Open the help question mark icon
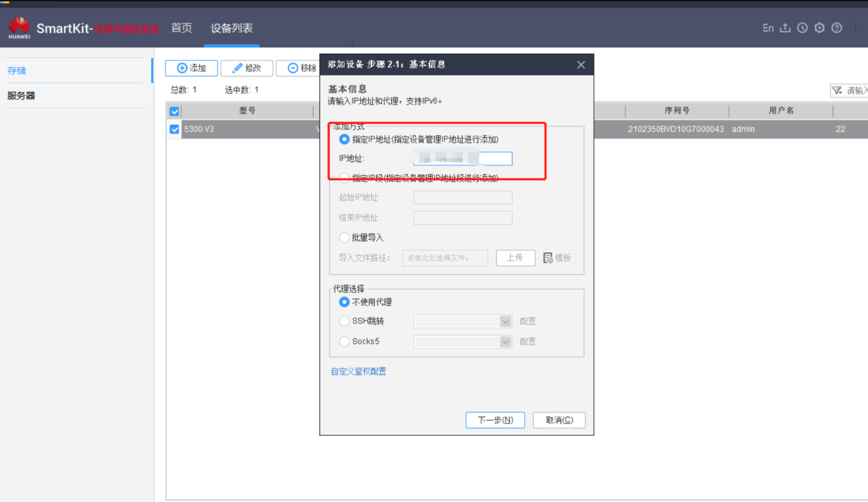Image resolution: width=868 pixels, height=502 pixels. pyautogui.click(x=837, y=28)
